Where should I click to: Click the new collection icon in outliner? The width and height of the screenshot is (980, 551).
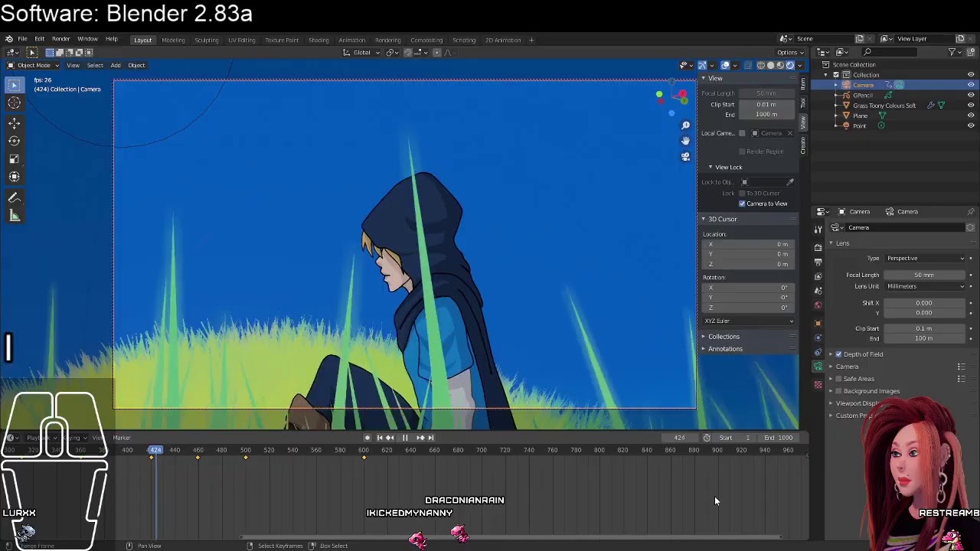coord(971,52)
